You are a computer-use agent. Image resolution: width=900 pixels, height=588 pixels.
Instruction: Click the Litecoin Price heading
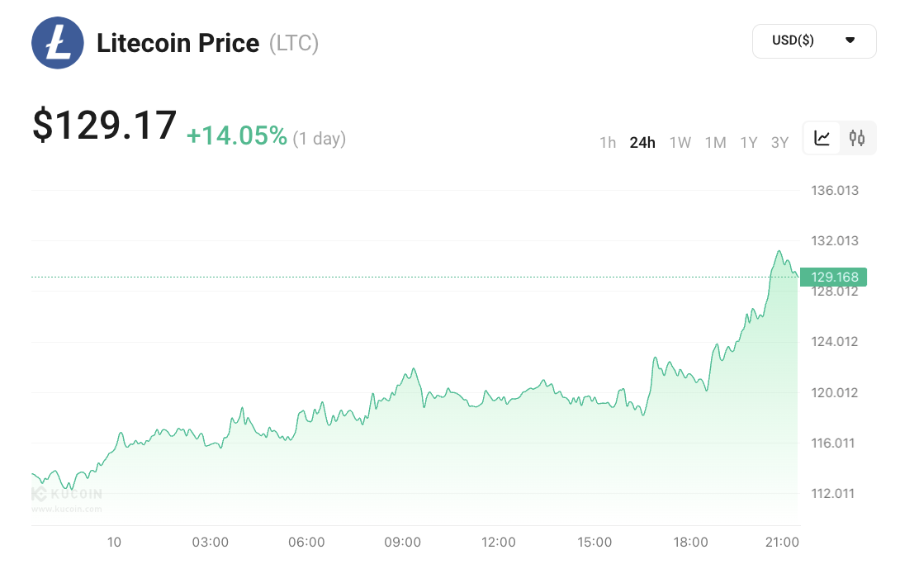pyautogui.click(x=178, y=43)
